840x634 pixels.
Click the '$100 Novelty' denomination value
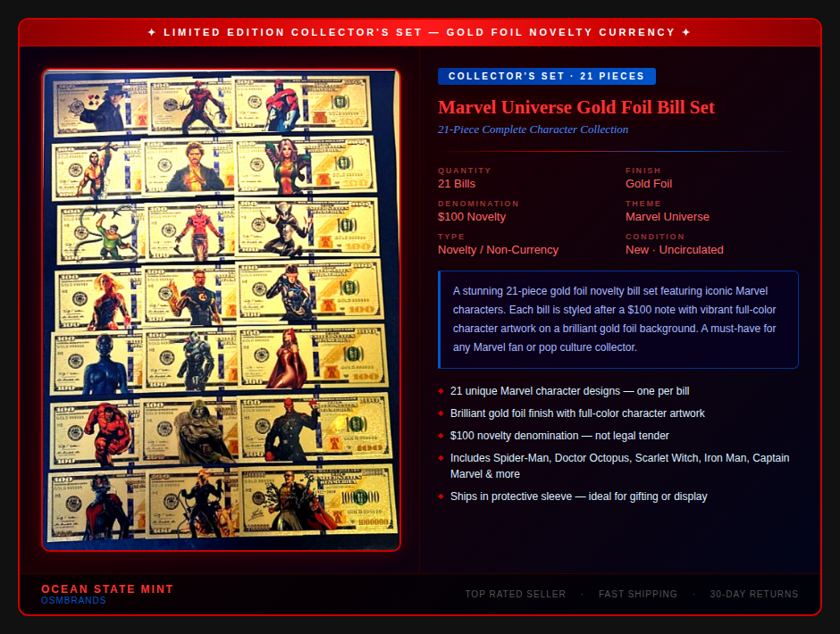[x=472, y=217]
